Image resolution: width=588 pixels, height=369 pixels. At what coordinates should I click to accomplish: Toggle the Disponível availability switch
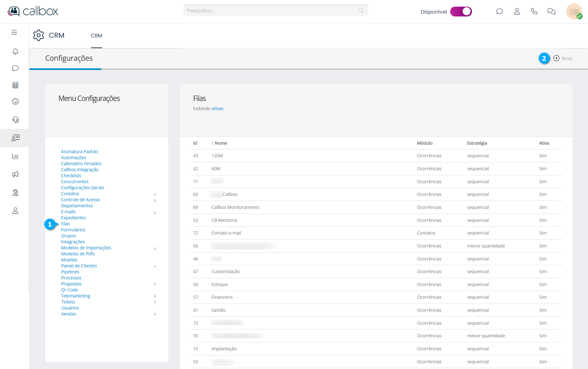[x=461, y=11]
